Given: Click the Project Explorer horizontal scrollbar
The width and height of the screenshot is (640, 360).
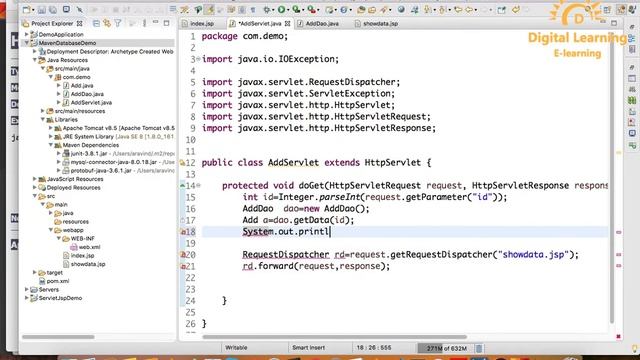Looking at the screenshot, I should tap(58, 337).
